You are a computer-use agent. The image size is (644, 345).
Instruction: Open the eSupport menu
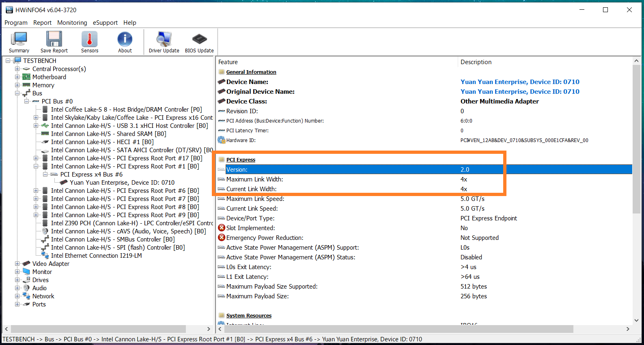coord(105,23)
